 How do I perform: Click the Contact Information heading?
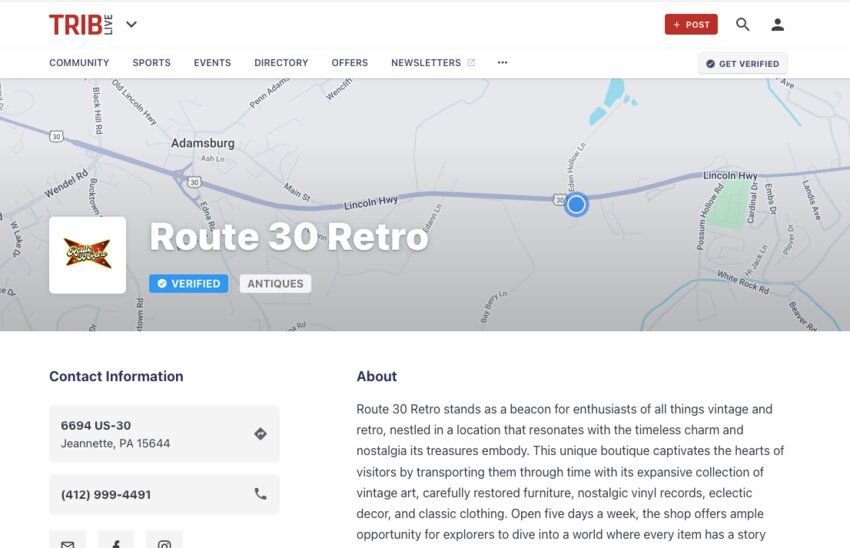pyautogui.click(x=116, y=376)
